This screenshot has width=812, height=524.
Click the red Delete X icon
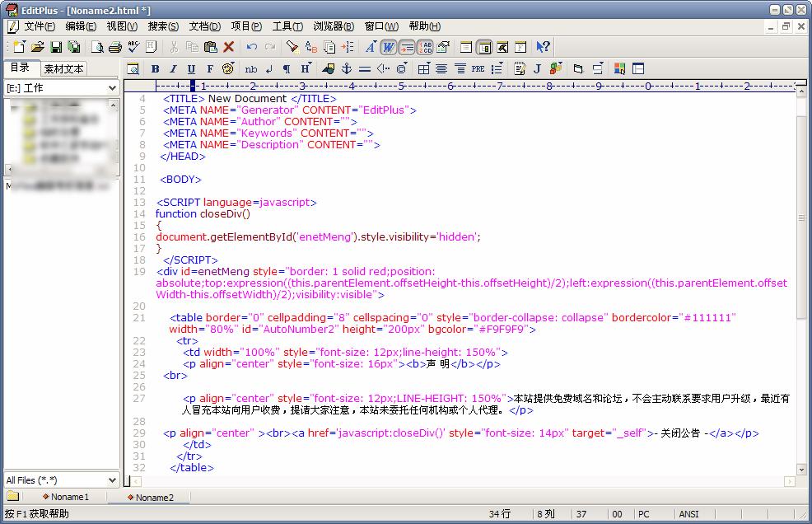(x=229, y=47)
